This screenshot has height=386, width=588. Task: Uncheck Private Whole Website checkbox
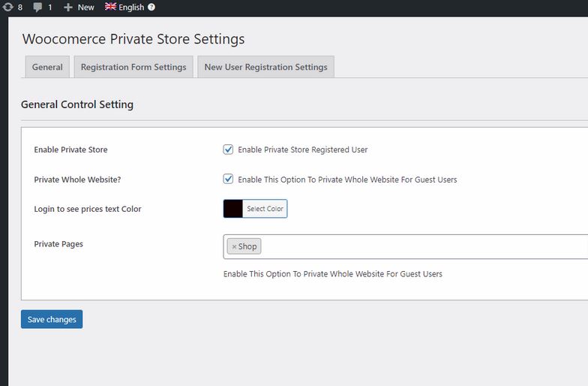[228, 179]
